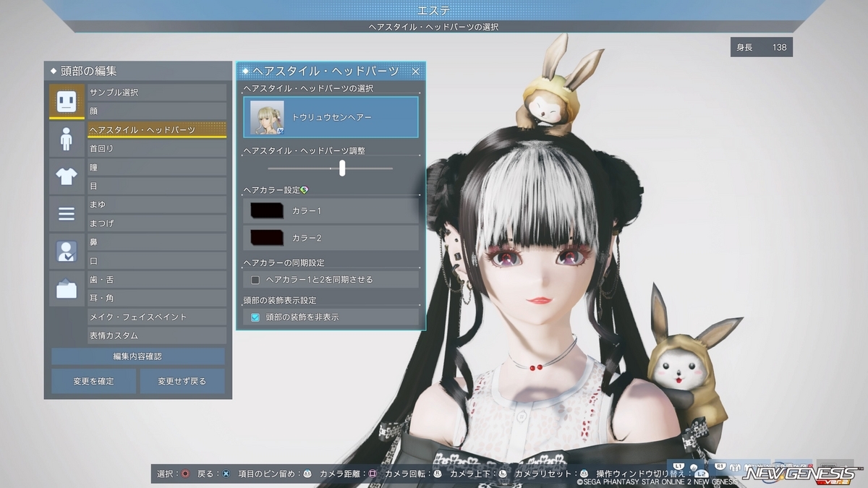Confirm changes with 変更を確定
Screen dimensions: 868x488
click(x=93, y=381)
